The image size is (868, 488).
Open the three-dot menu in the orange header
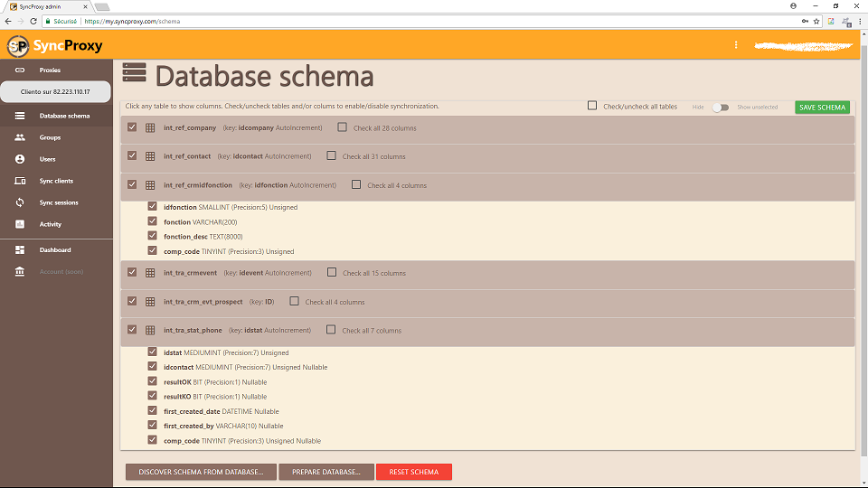click(x=736, y=45)
